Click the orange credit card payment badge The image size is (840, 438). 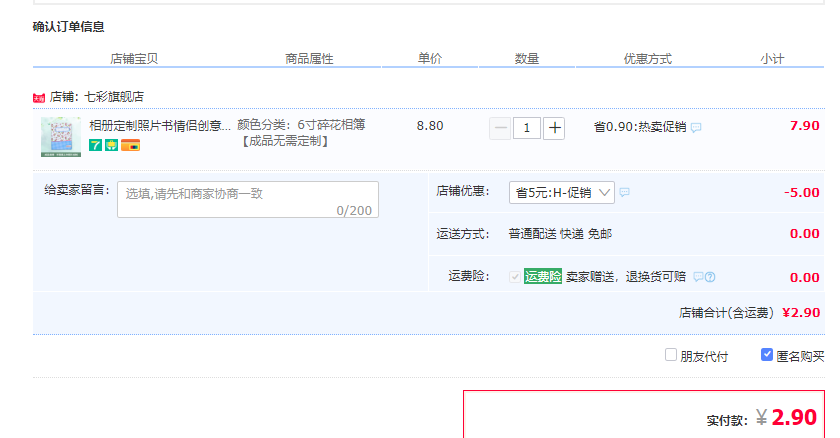point(130,145)
